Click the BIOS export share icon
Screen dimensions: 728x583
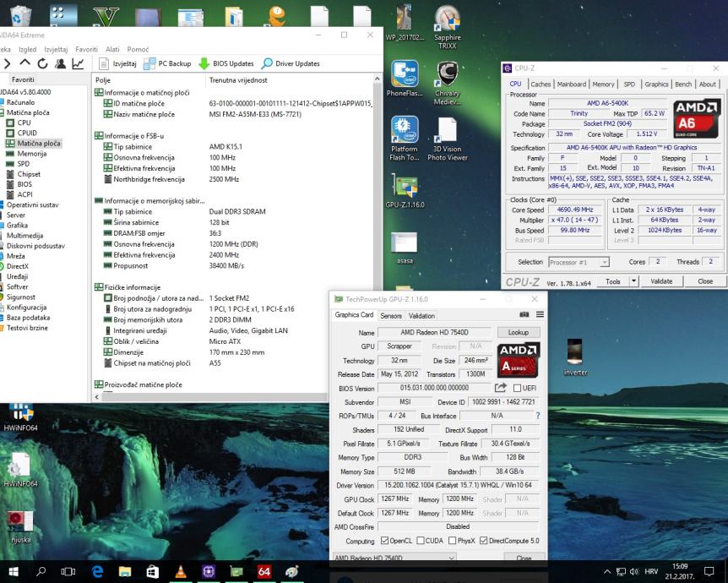pyautogui.click(x=501, y=388)
